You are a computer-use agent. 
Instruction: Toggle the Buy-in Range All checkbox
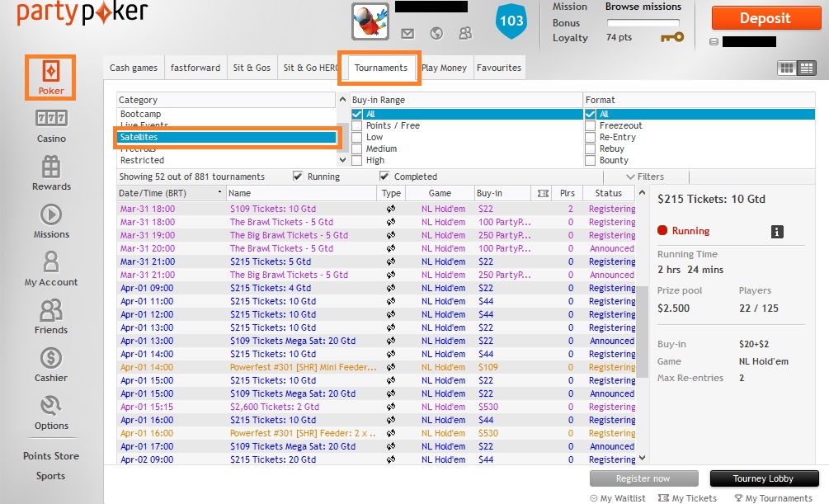pos(357,114)
